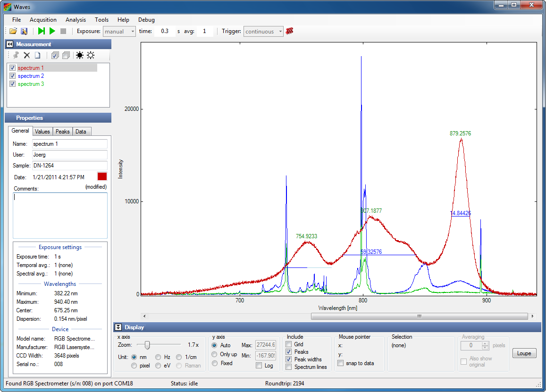The height and width of the screenshot is (392, 546).
Task: Uncheck the spectrum 2 checkbox
Action: pyautogui.click(x=13, y=76)
